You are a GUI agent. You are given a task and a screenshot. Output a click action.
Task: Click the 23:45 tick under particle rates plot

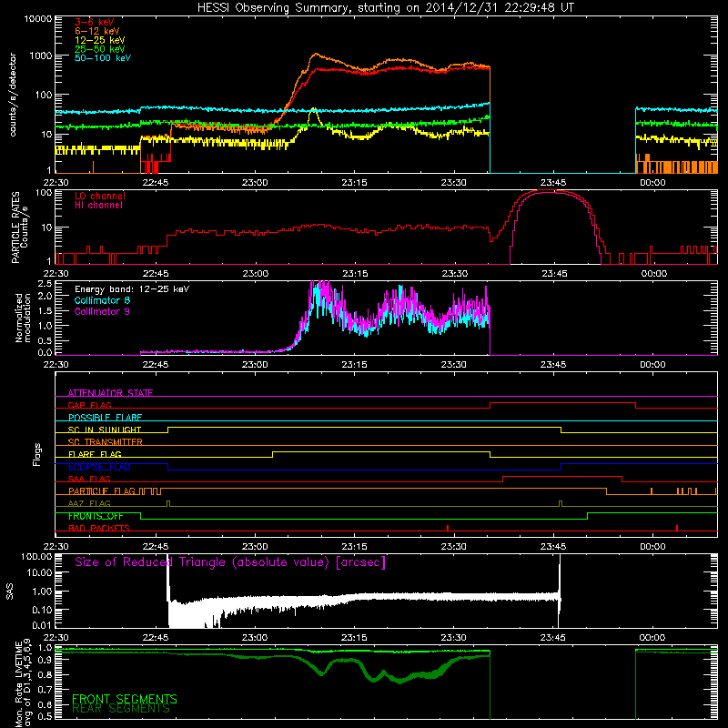(x=554, y=274)
